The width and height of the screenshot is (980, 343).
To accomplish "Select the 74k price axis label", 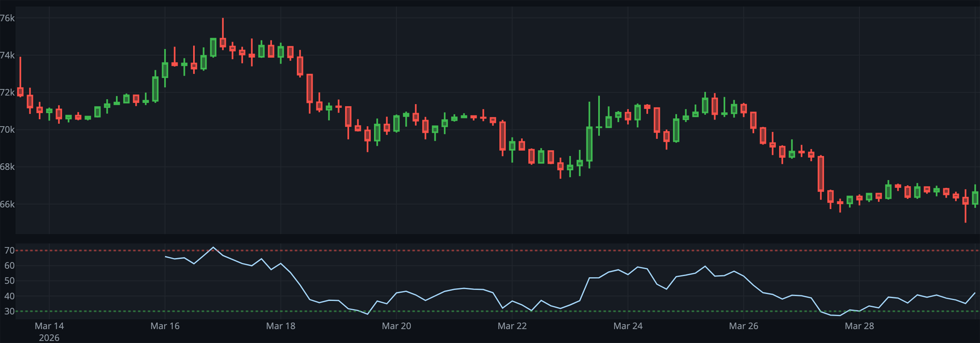I will click(7, 55).
